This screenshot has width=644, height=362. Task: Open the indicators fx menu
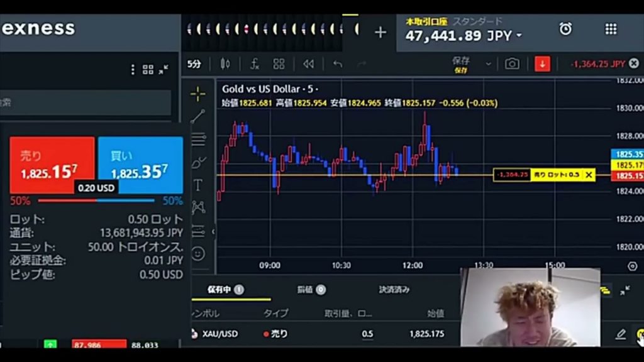coord(255,63)
